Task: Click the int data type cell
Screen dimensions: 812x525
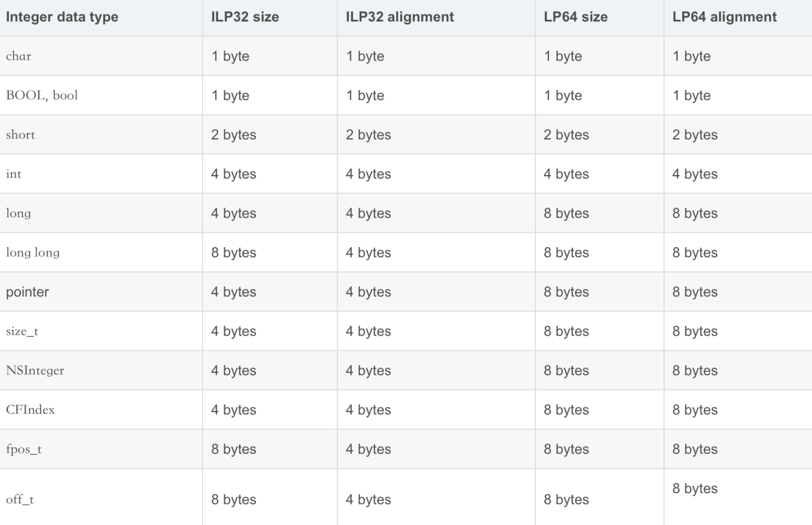Action: point(14,174)
